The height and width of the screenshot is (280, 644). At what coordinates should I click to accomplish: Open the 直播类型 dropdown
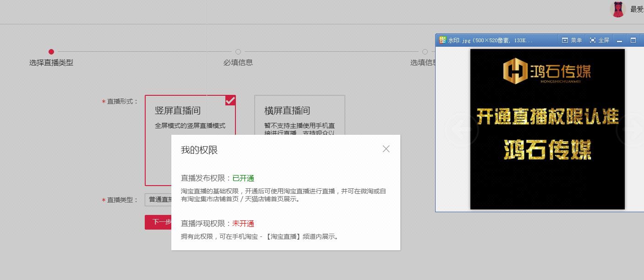click(158, 200)
